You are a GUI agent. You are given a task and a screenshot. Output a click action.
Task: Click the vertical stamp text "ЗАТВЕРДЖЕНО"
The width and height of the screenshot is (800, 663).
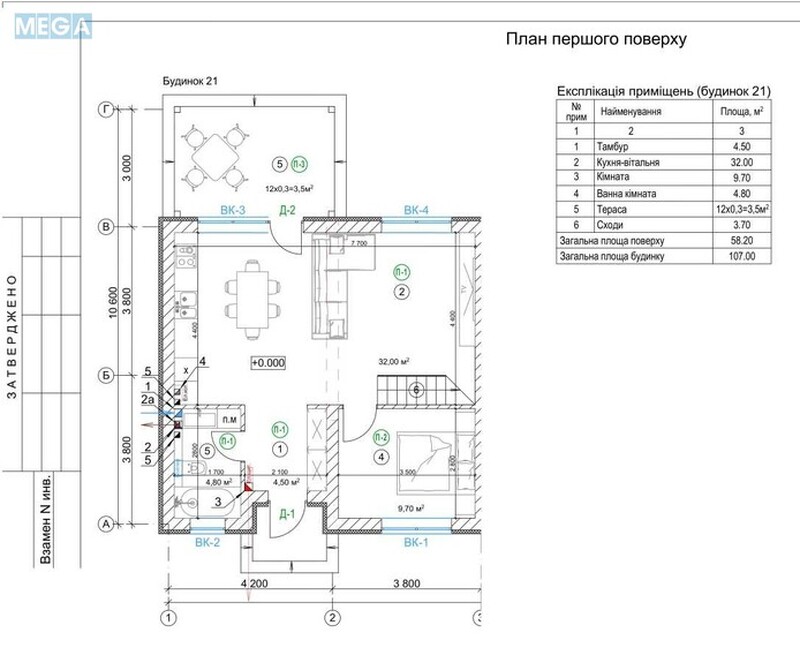click(x=12, y=337)
